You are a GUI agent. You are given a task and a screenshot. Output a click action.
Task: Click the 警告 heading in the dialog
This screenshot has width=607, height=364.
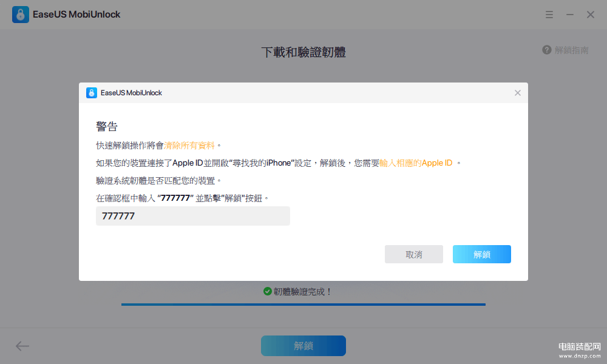[107, 127]
